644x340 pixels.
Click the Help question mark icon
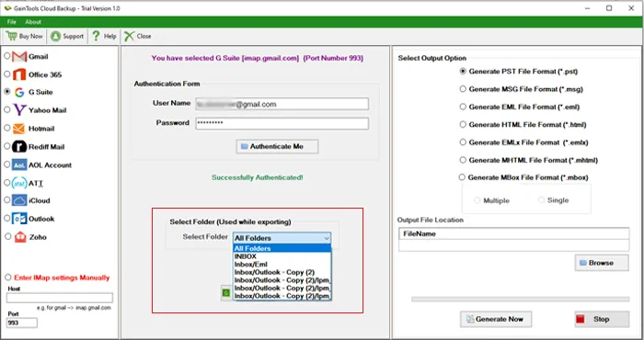click(96, 36)
